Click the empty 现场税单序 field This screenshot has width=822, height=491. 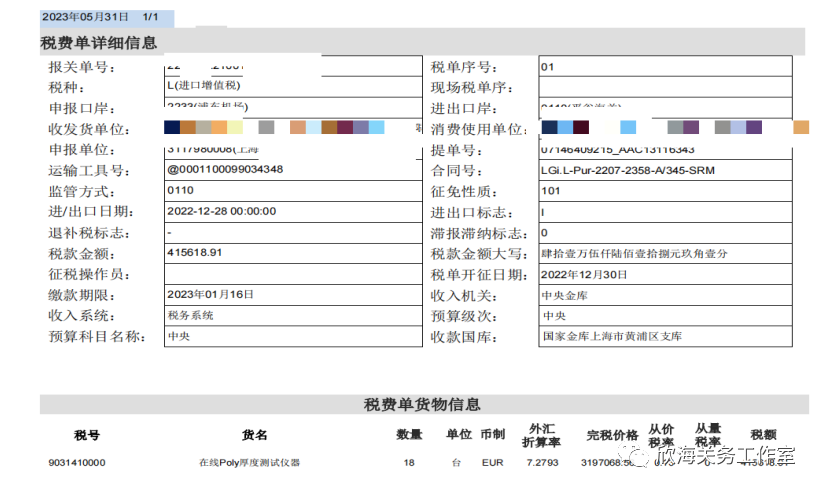665,87
